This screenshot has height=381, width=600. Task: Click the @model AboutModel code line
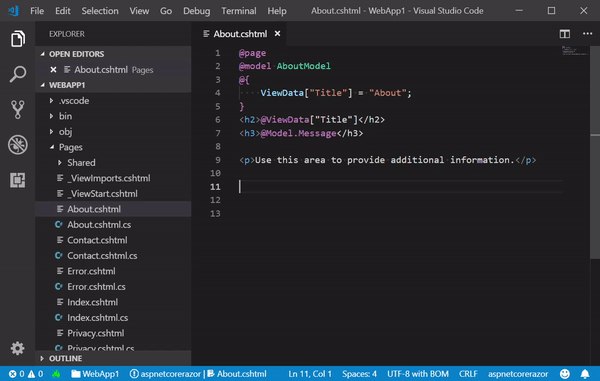pos(285,66)
